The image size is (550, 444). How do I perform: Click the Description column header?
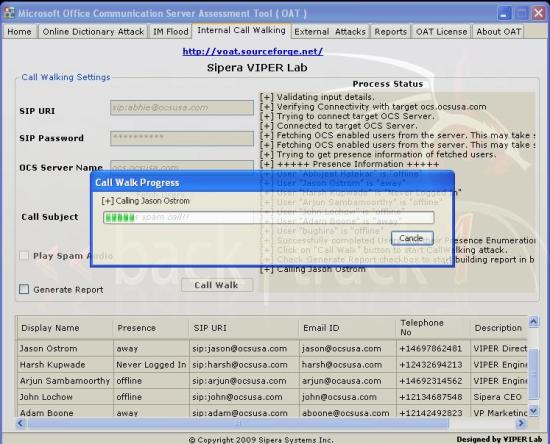coord(499,328)
